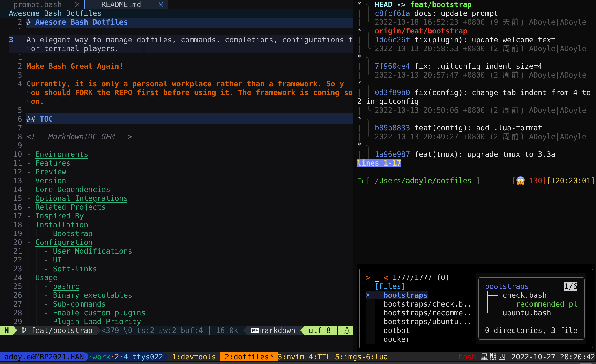This screenshot has height=364, width=596.
Task: Select bootstraps/check.b.. in file list
Action: [x=427, y=304]
